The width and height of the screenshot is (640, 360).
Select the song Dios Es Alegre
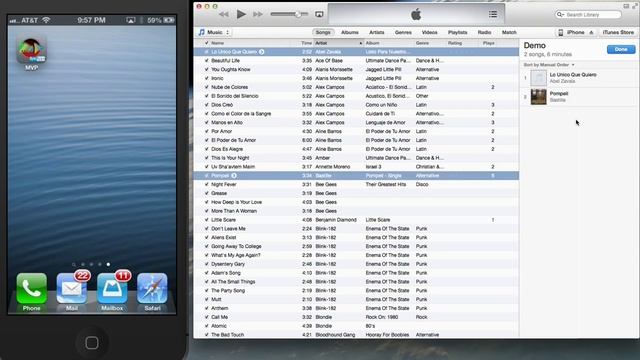pyautogui.click(x=227, y=149)
